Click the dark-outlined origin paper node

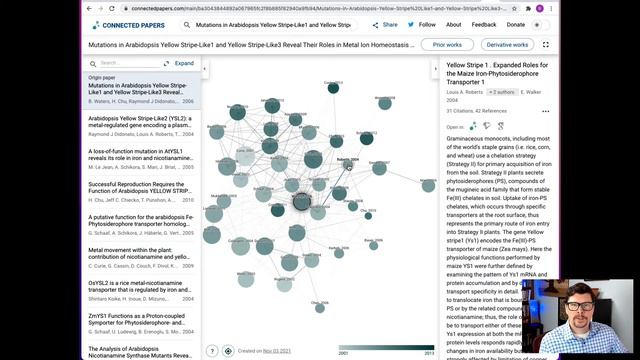tap(302, 202)
